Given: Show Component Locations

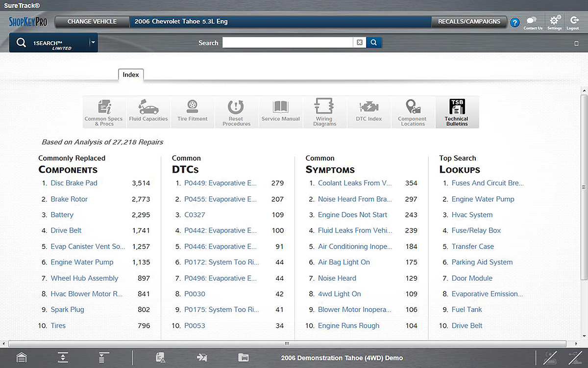Looking at the screenshot, I should click(413, 112).
